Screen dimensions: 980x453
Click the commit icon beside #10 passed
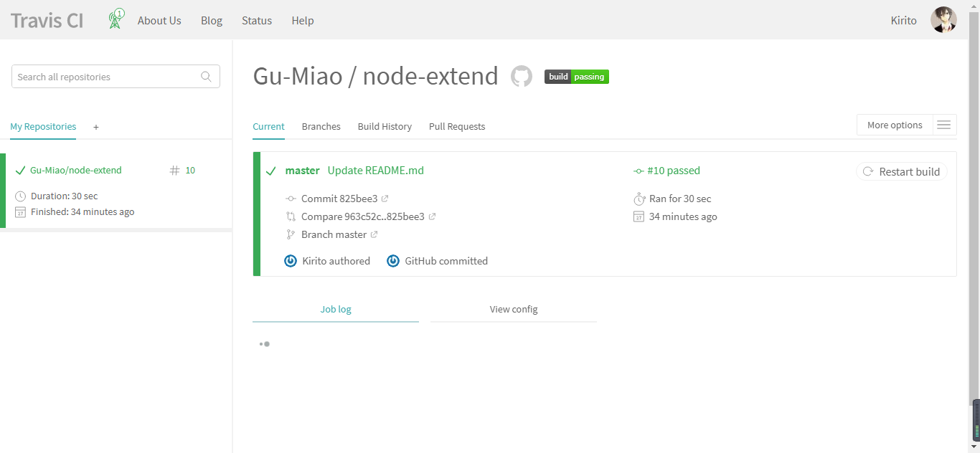(639, 171)
